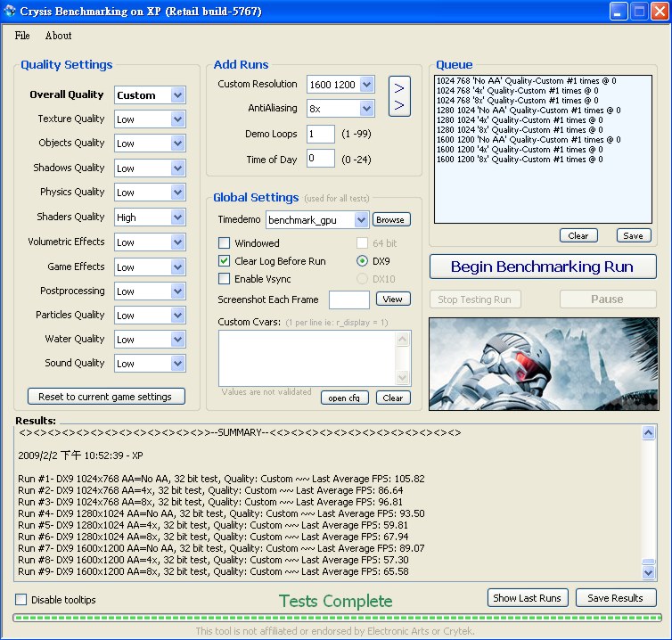Image resolution: width=672 pixels, height=640 pixels.
Task: Check Disable tooltips
Action: pyautogui.click(x=21, y=599)
